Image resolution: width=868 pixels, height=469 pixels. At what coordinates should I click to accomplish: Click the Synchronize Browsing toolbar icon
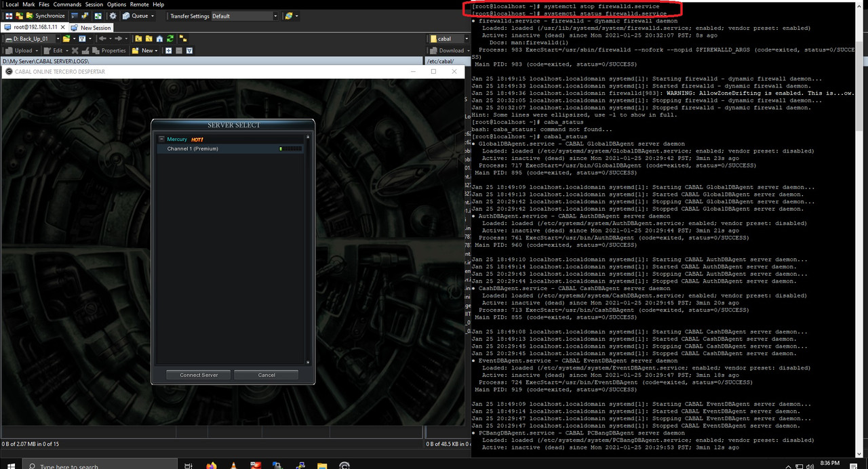(19, 16)
